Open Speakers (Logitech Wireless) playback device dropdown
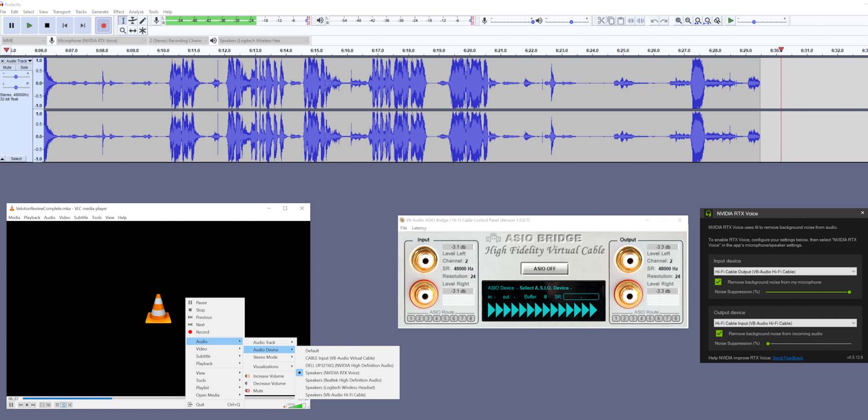This screenshot has width=868, height=420. 264,40
